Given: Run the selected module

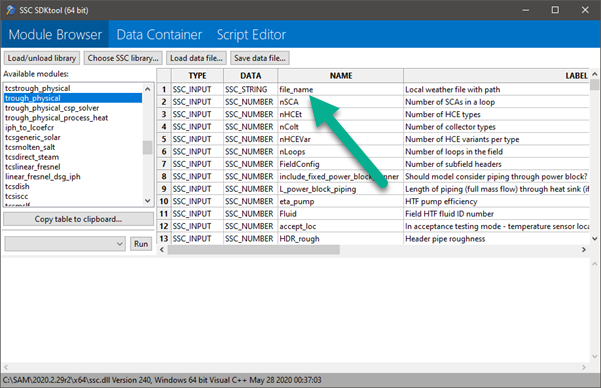Looking at the screenshot, I should 141,244.
